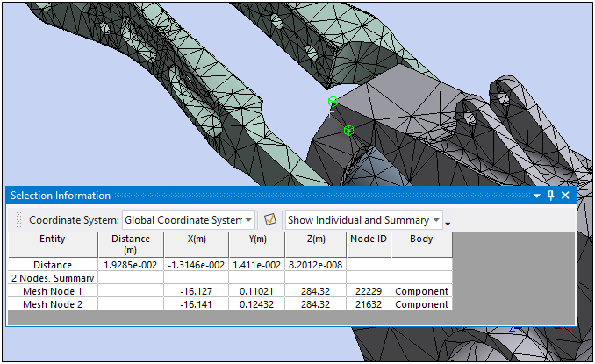Select the Distance row label
The image size is (595, 364).
point(53,265)
